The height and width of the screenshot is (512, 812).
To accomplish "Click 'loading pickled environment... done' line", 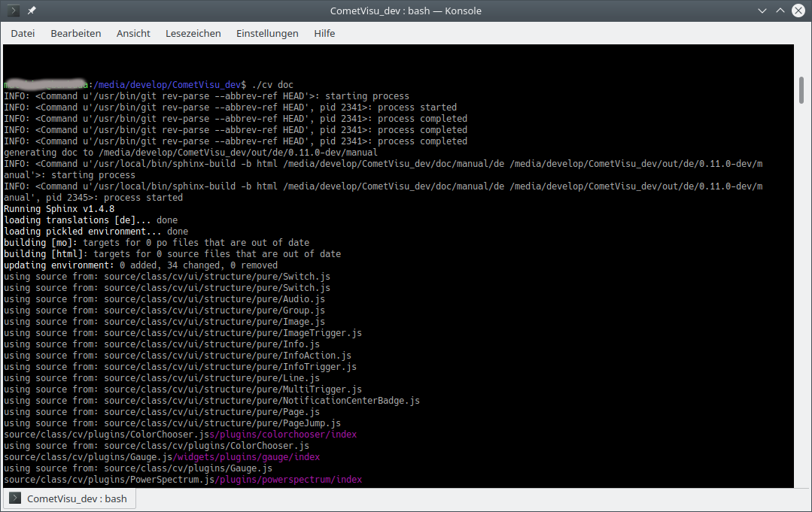I will click(x=96, y=232).
